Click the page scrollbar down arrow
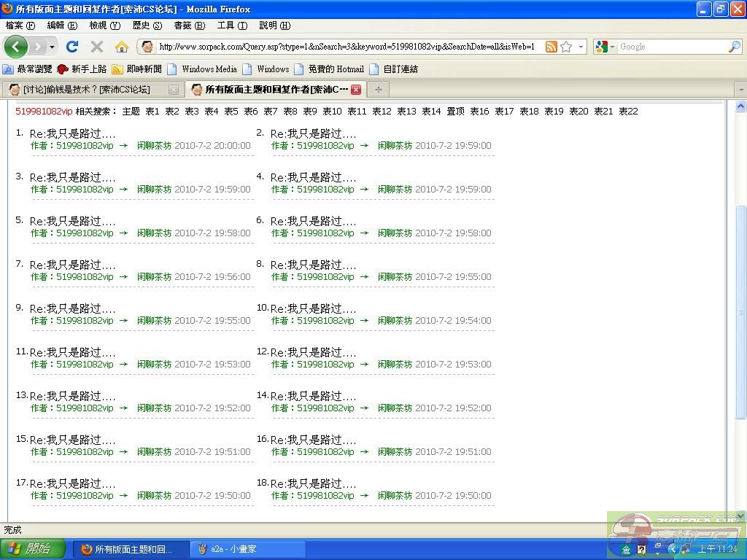The width and height of the screenshot is (747, 560). click(x=740, y=516)
